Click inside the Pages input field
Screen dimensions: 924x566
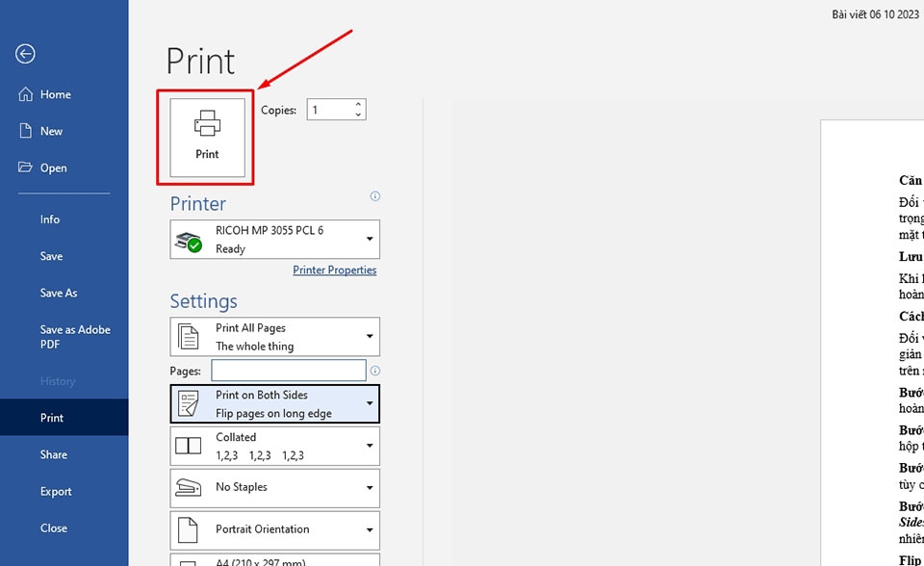[289, 371]
